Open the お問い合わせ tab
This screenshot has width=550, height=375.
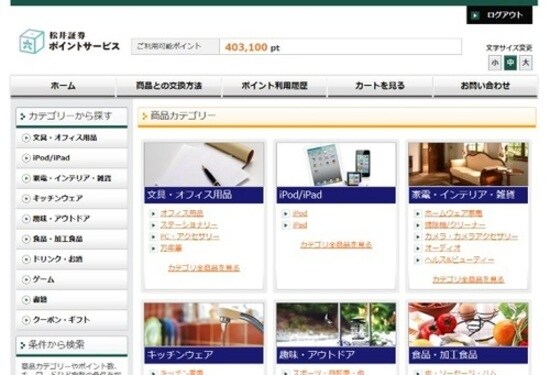coord(485,86)
